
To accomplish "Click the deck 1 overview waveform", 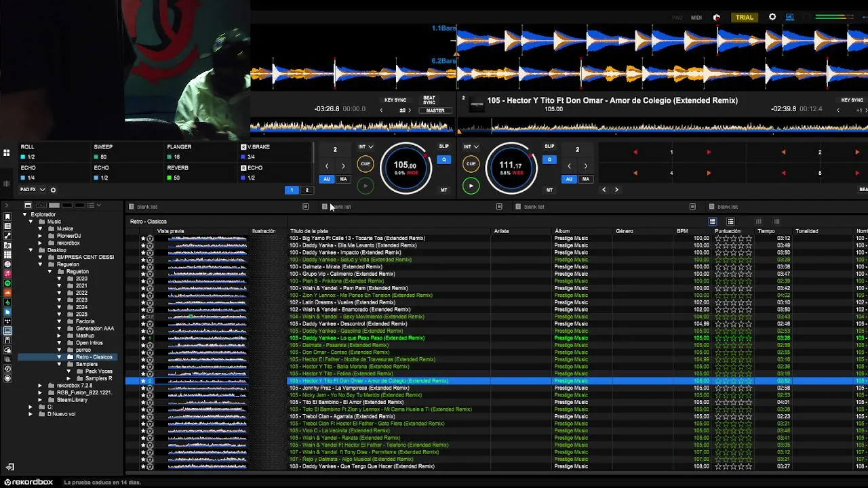I will pyautogui.click(x=352, y=127).
